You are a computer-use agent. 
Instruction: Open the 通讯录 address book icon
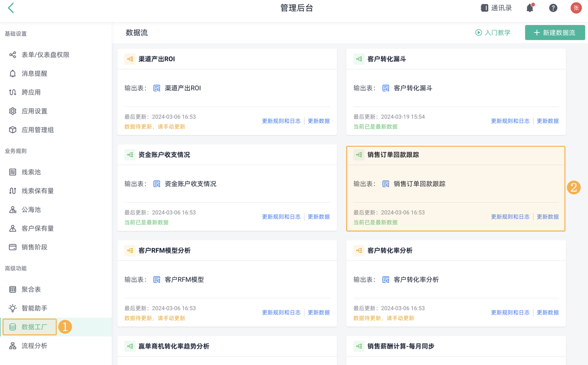[x=484, y=8]
